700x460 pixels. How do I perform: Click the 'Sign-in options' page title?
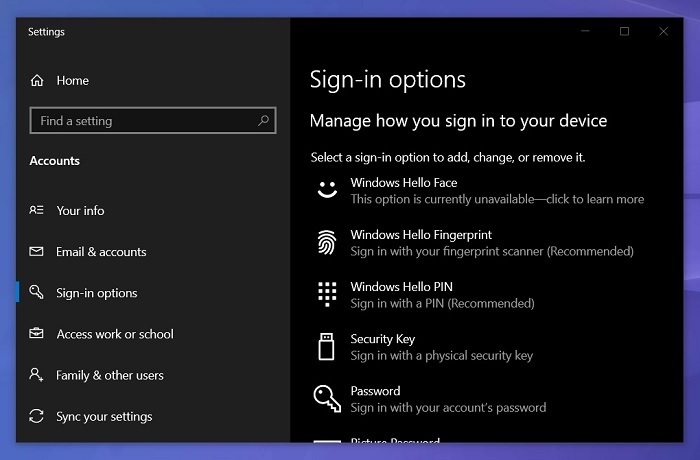click(388, 80)
